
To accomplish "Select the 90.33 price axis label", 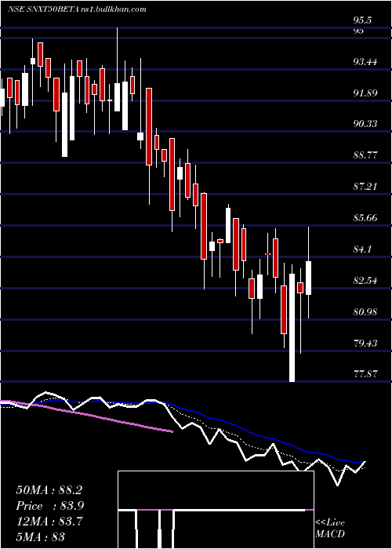I will tap(365, 124).
